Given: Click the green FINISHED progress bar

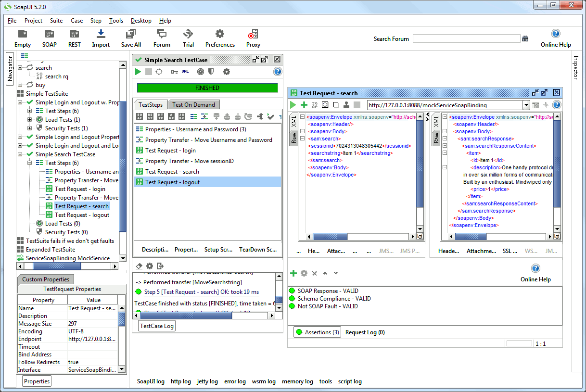Looking at the screenshot, I should pyautogui.click(x=207, y=88).
